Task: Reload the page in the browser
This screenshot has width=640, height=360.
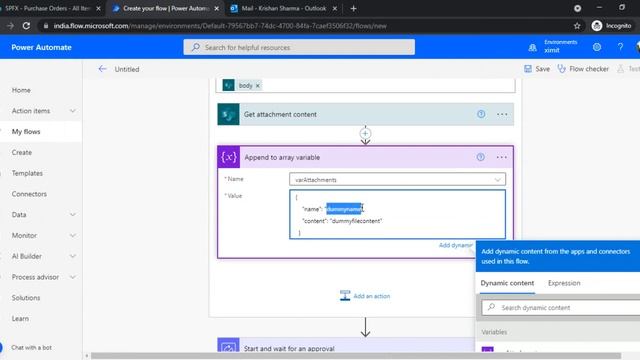Action: tap(26, 26)
